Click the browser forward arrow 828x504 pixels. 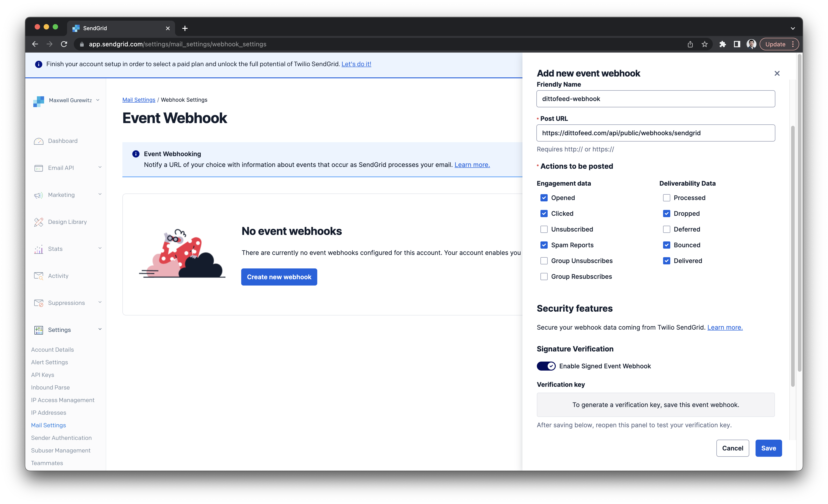click(49, 44)
